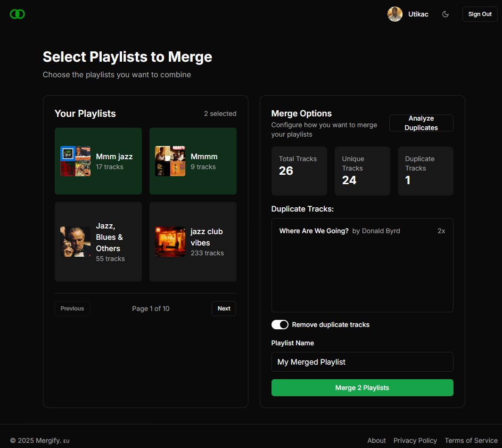
Task: Focus the Playlist Name input field
Action: [362, 362]
